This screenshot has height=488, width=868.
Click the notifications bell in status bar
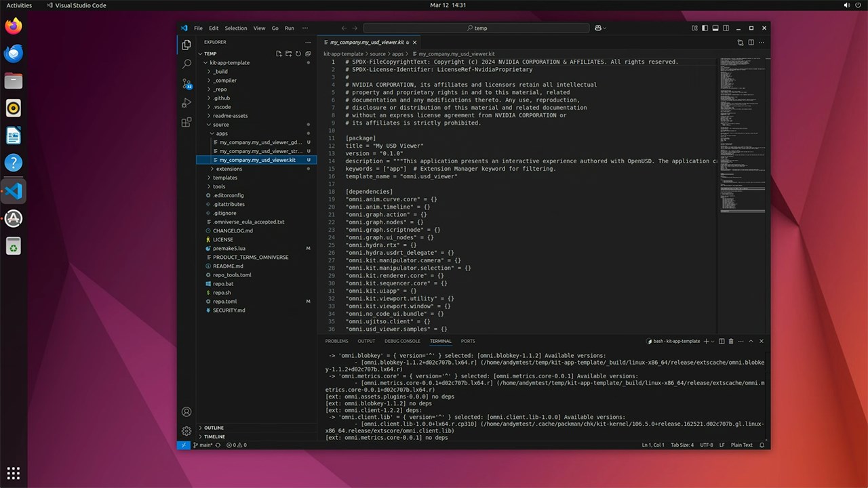(x=762, y=445)
